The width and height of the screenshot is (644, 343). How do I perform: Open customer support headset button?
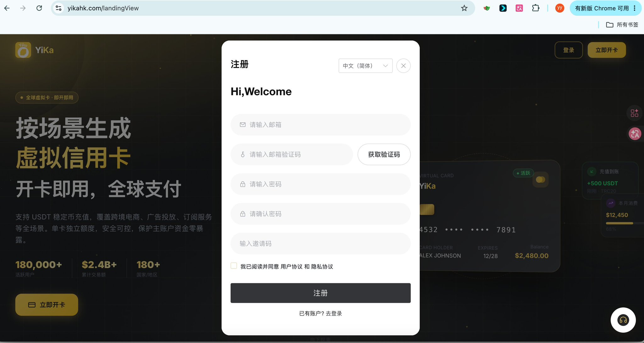pos(623,320)
